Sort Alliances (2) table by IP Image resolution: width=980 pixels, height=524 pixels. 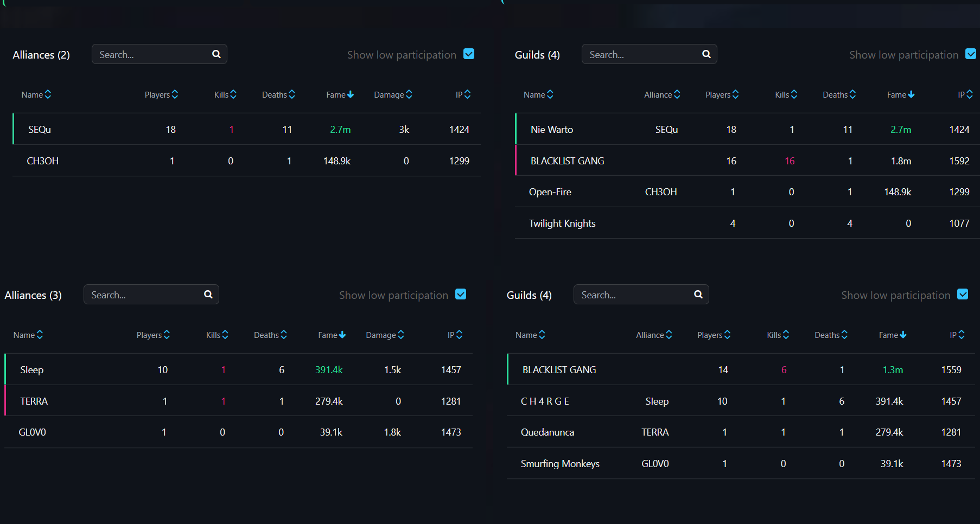coord(463,95)
